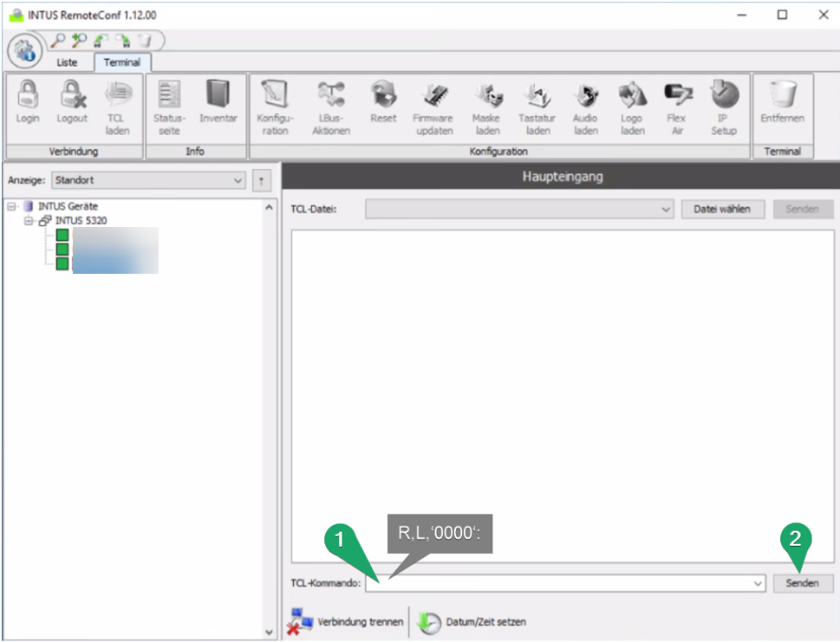Start Firmware updaten from ribbon

(x=433, y=95)
